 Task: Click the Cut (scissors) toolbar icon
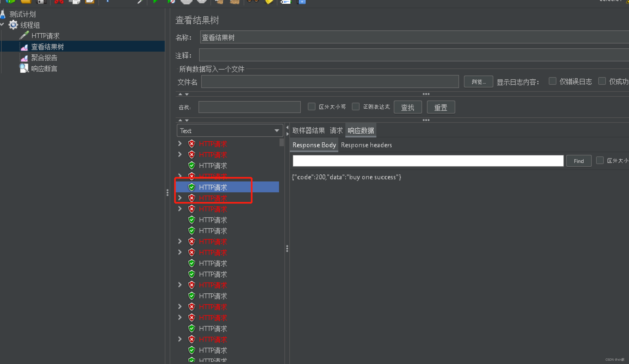(x=58, y=2)
